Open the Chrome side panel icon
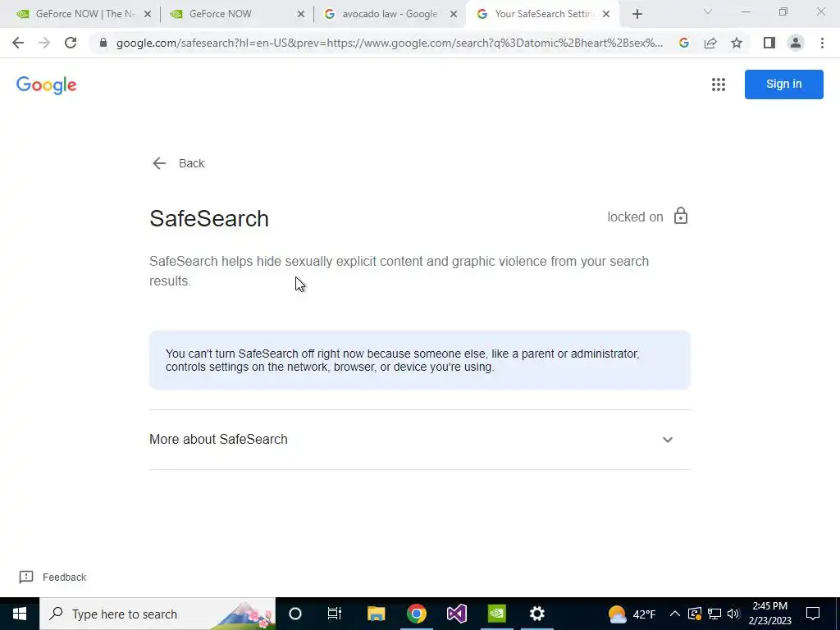The height and width of the screenshot is (630, 840). pos(769,43)
